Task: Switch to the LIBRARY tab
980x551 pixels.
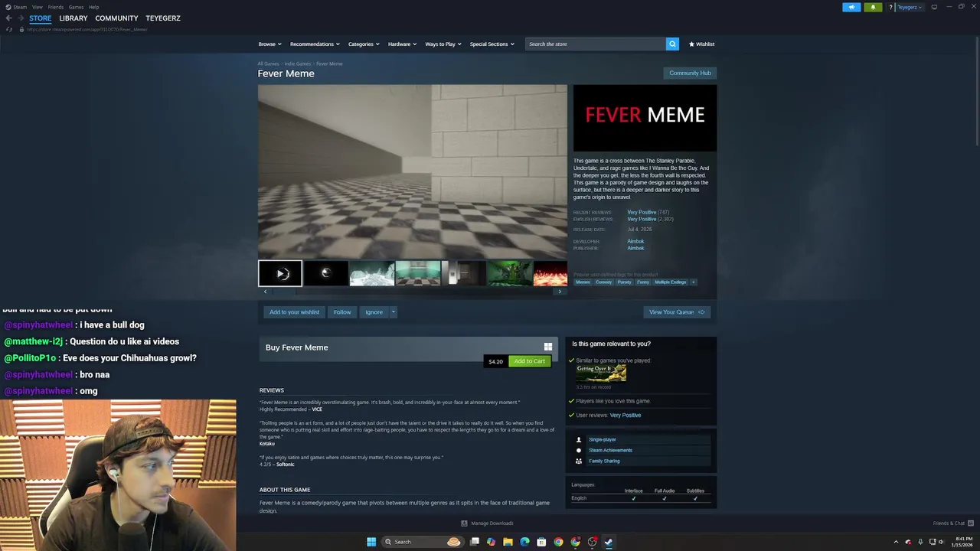Action: [x=73, y=18]
